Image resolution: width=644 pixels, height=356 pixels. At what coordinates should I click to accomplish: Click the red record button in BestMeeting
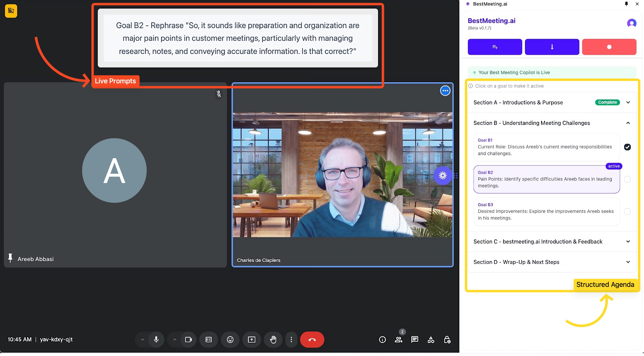point(609,47)
